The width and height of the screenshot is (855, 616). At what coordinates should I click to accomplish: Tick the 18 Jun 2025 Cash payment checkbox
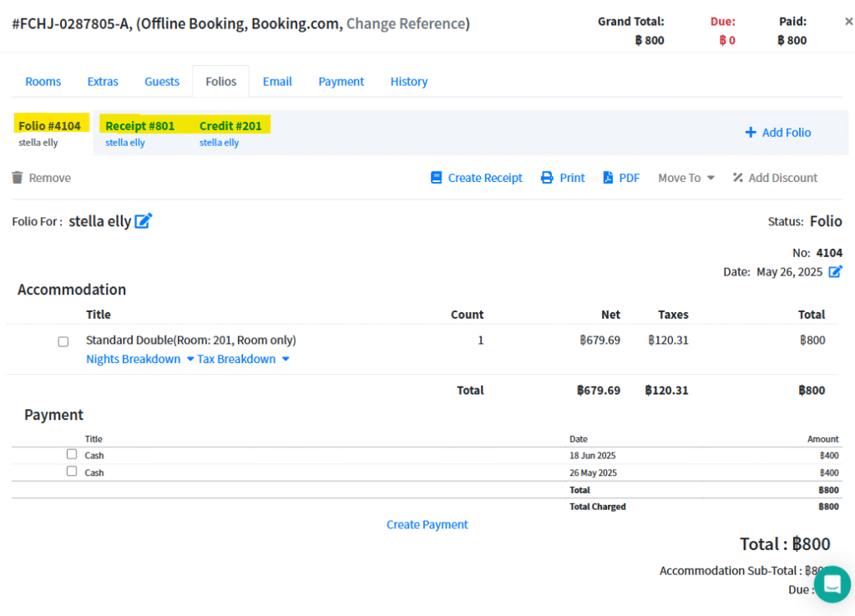tap(72, 454)
